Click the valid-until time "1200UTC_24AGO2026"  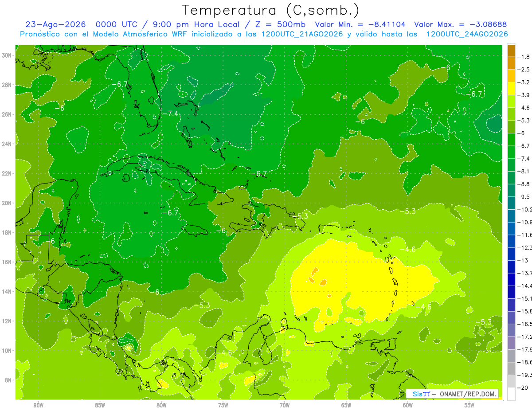coord(467,34)
